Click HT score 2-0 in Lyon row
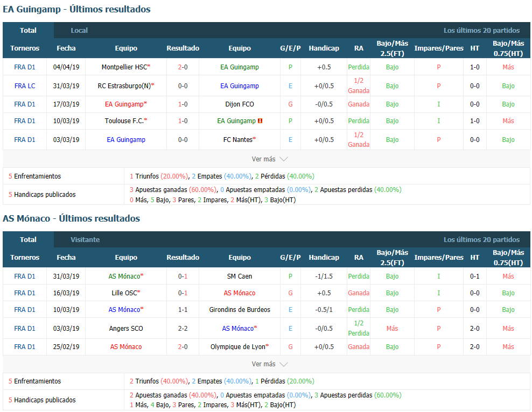Viewport: 532px width, 412px height. (475, 346)
